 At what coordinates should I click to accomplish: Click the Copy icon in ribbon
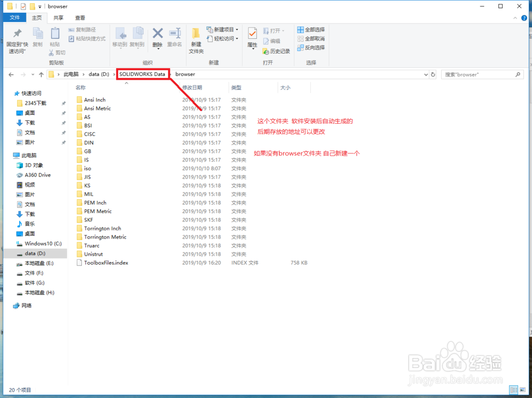pos(38,33)
